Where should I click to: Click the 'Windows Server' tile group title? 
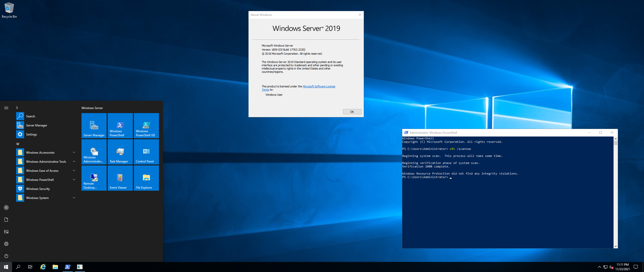[92, 108]
